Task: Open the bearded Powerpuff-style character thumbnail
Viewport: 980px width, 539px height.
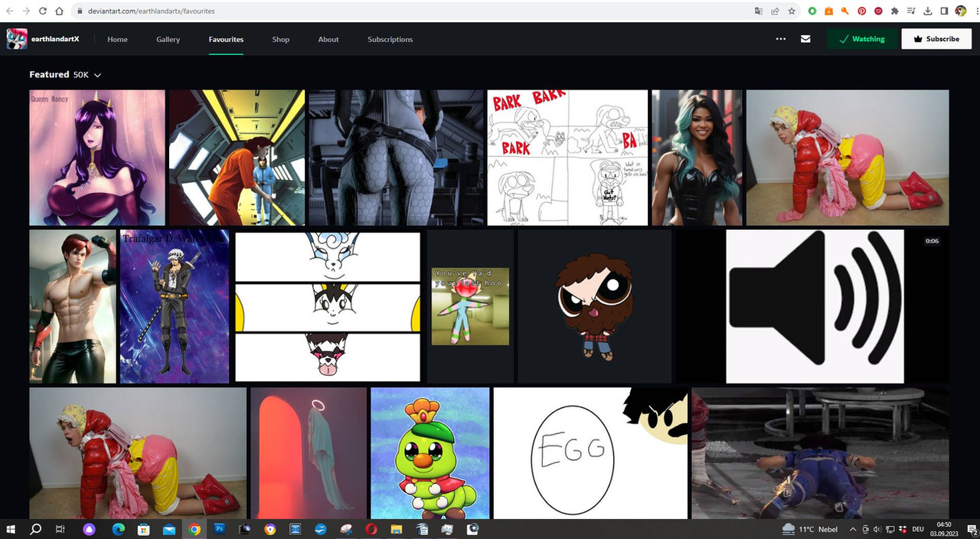Action: (595, 306)
